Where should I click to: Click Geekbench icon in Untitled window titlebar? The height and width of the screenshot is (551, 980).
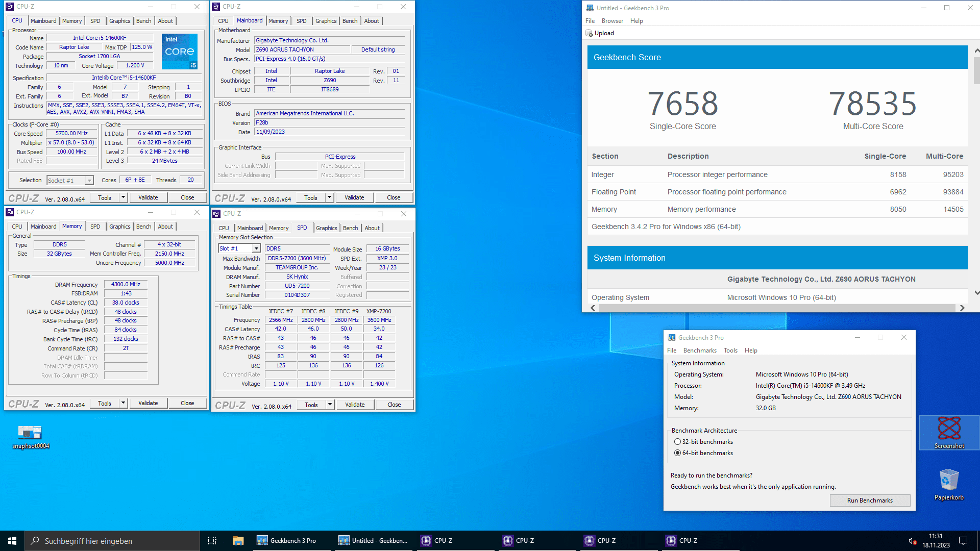click(590, 8)
